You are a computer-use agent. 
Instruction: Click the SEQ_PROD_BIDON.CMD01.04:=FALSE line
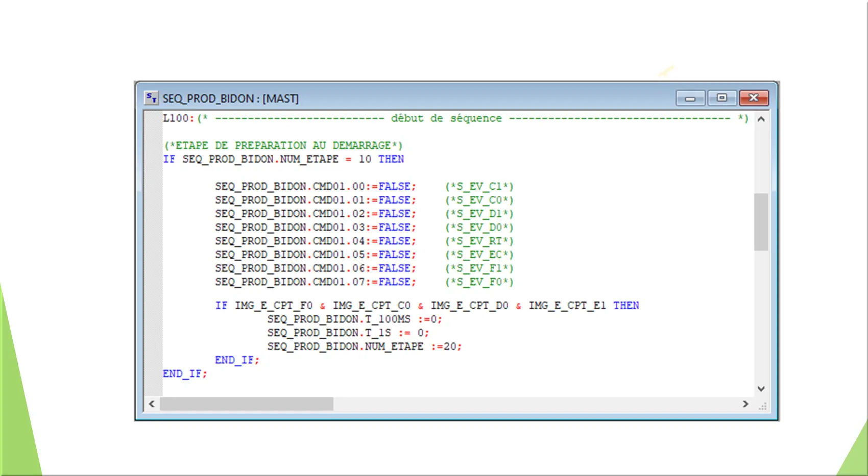point(316,241)
